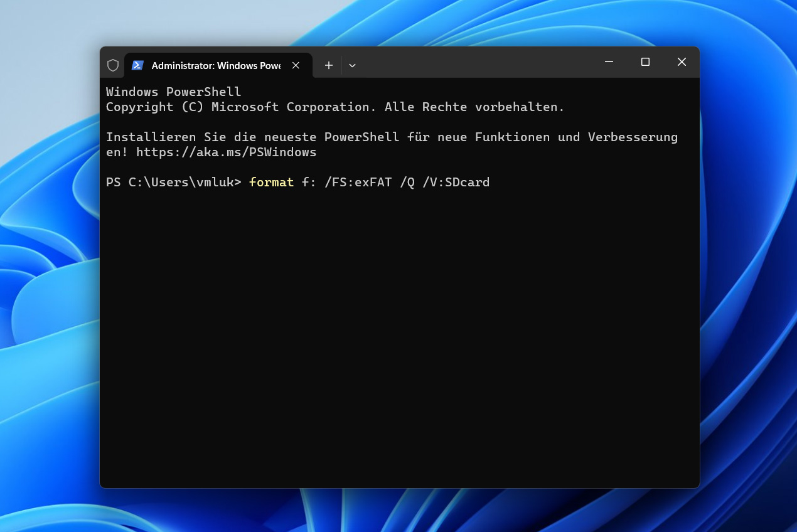Click the yellow 'format' command word
The image size is (797, 532).
coord(271,182)
